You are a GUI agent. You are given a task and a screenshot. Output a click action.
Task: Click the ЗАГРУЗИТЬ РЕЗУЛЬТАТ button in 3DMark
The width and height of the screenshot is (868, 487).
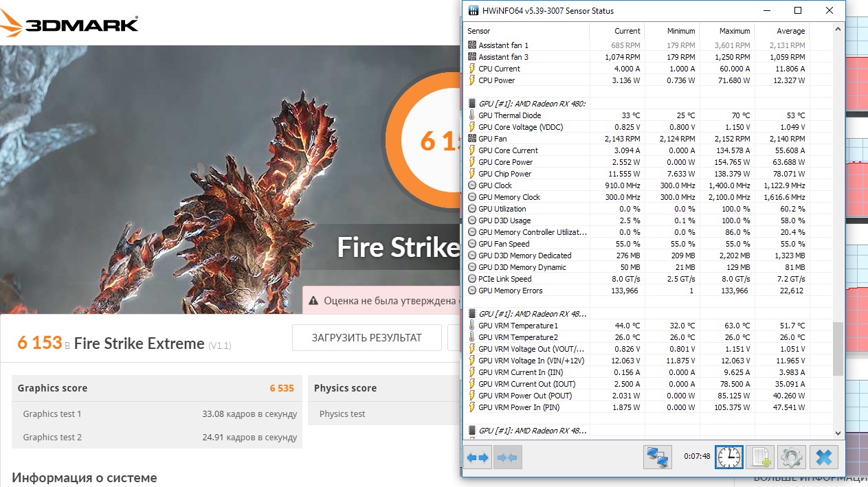[x=367, y=338]
